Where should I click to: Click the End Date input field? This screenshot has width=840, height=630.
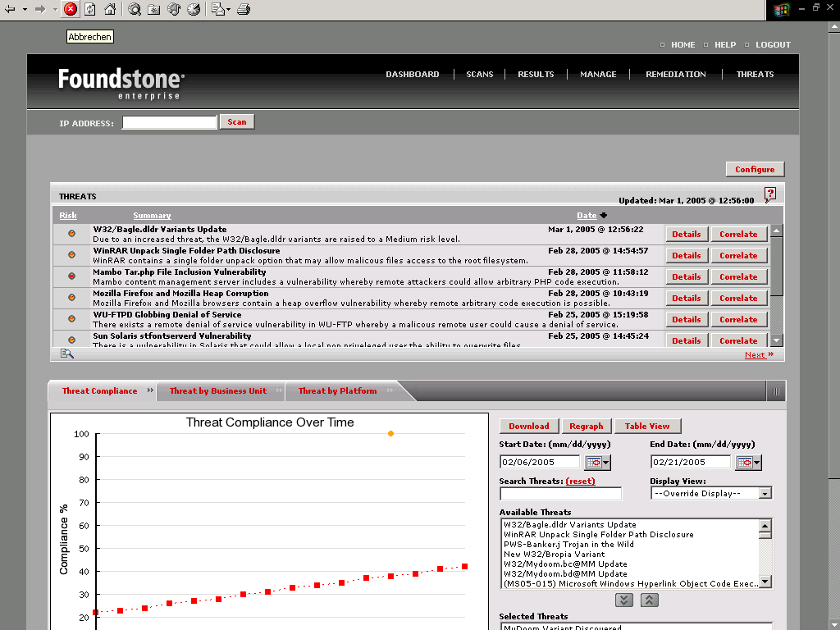tap(691, 463)
